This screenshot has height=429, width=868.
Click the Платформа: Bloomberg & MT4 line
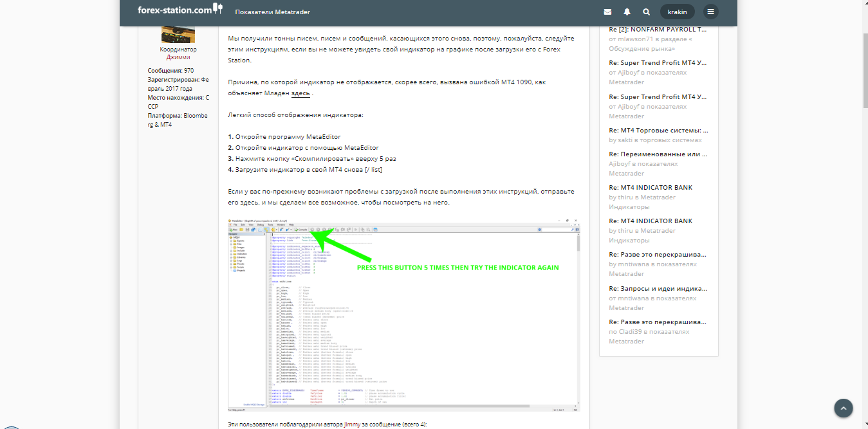178,120
